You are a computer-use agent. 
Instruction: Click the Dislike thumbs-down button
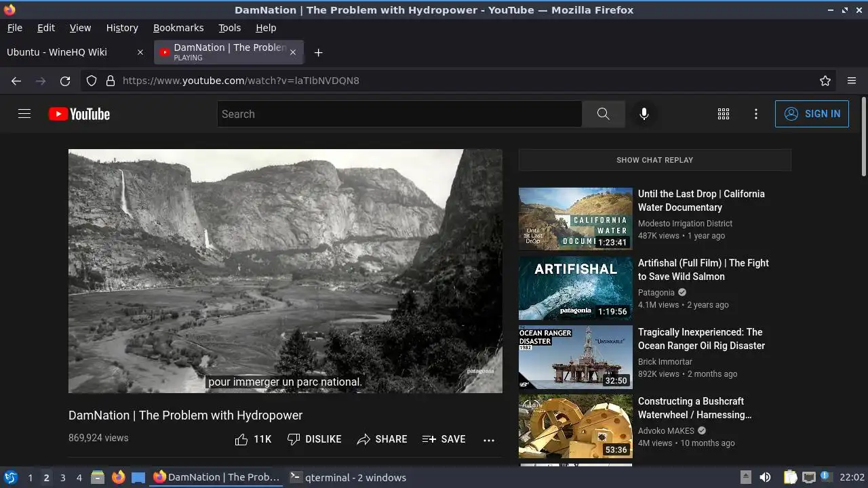click(314, 439)
